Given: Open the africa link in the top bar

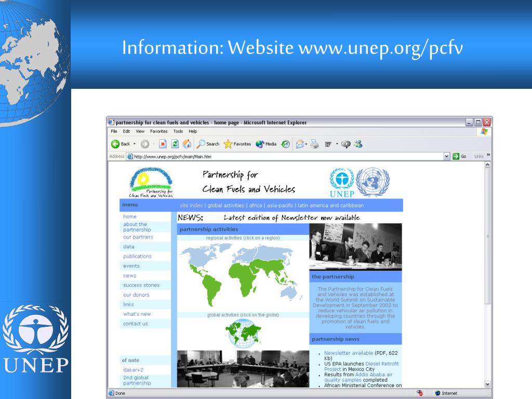Looking at the screenshot, I should click(256, 205).
